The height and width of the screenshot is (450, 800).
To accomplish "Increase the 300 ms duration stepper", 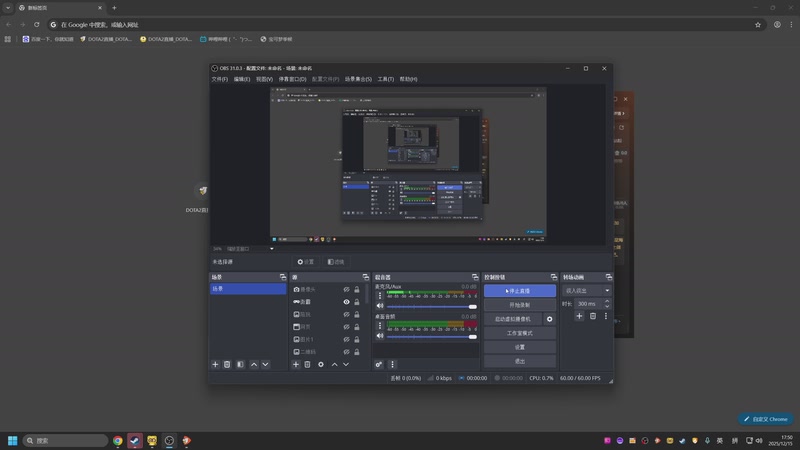I will (x=607, y=301).
